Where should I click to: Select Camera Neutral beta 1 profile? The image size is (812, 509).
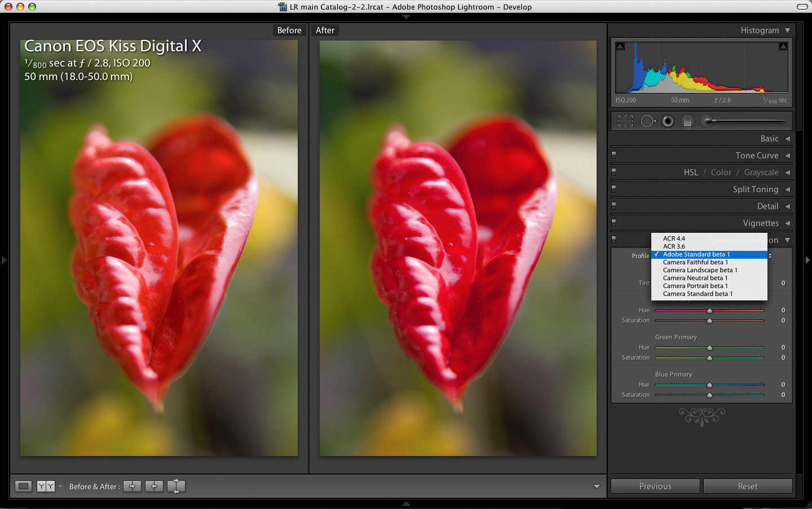[x=709, y=278]
